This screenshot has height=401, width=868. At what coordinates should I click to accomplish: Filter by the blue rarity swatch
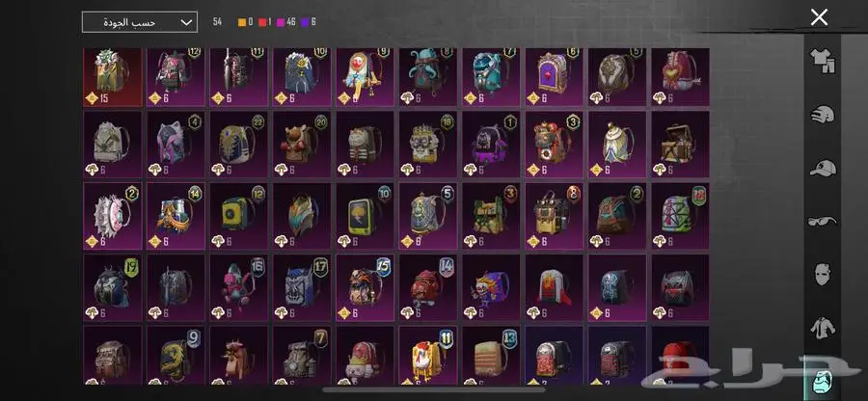coord(305,22)
